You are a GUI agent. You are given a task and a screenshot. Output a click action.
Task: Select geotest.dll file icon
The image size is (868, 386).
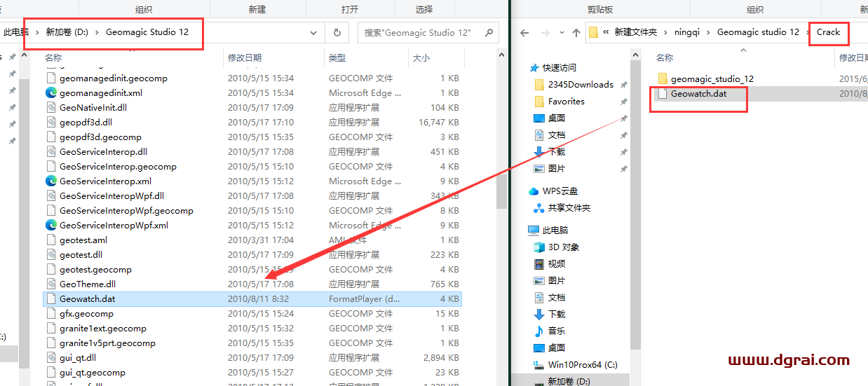click(x=51, y=255)
